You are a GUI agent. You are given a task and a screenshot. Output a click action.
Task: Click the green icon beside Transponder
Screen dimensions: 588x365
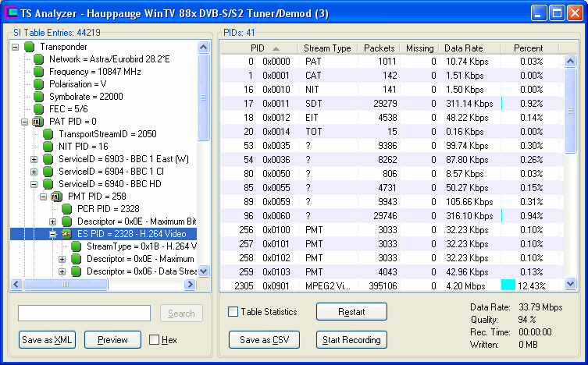(x=29, y=47)
